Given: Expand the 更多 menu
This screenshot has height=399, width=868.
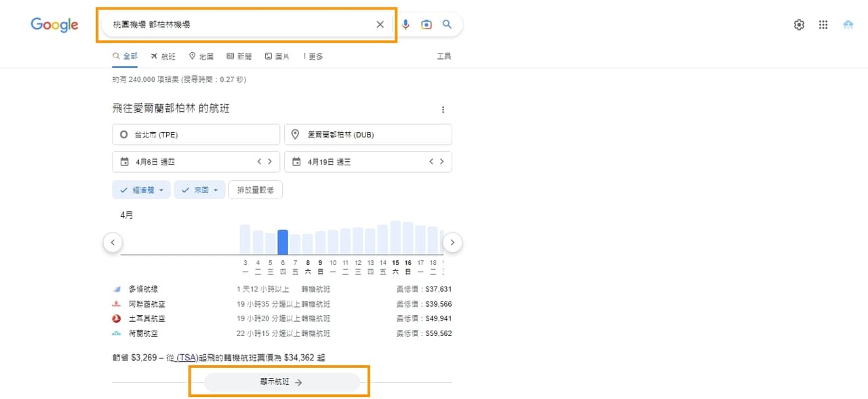Looking at the screenshot, I should [x=313, y=56].
